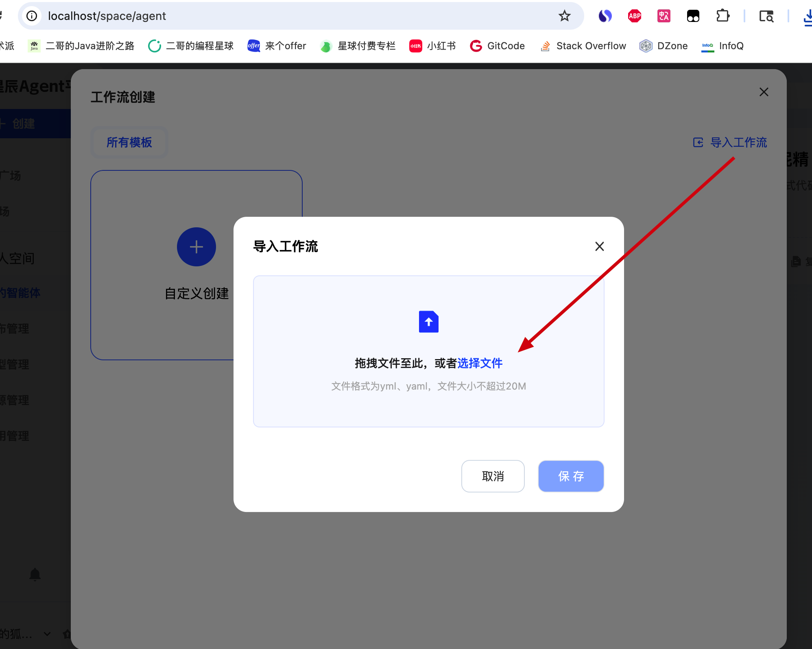Image resolution: width=812 pixels, height=649 pixels.
Task: Click the blue upload file icon
Action: tap(428, 322)
